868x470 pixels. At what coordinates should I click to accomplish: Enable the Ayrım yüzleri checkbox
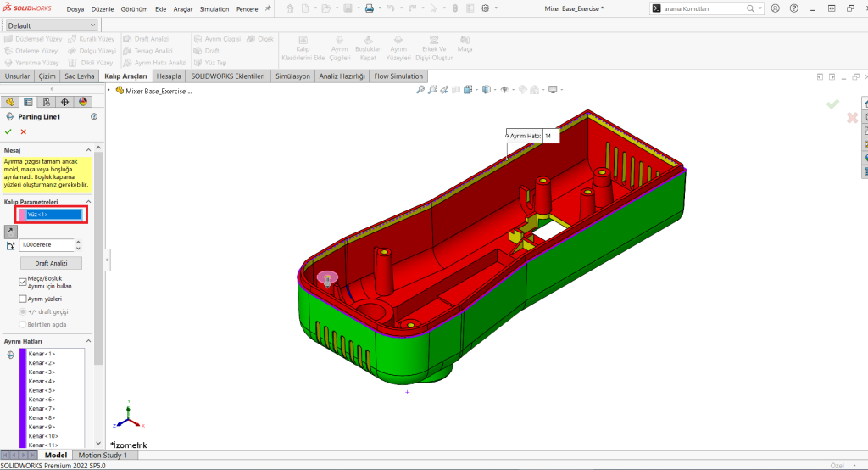pyautogui.click(x=23, y=299)
